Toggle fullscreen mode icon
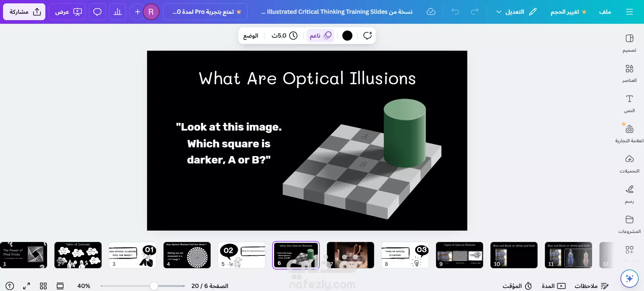This screenshot has width=644, height=291. click(27, 286)
